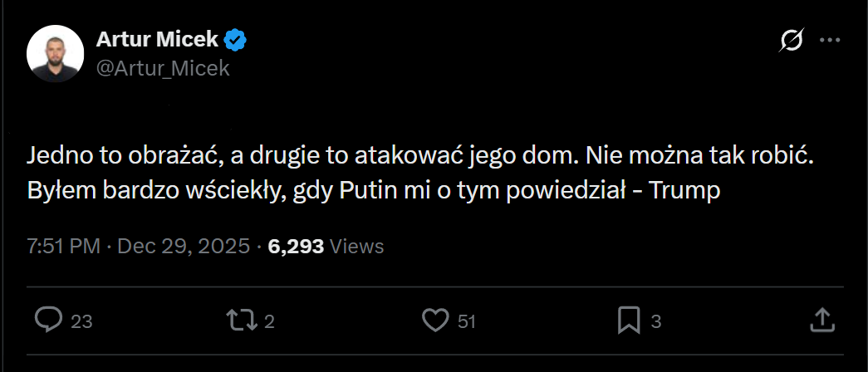Open the three-dot More options menu

click(x=831, y=40)
